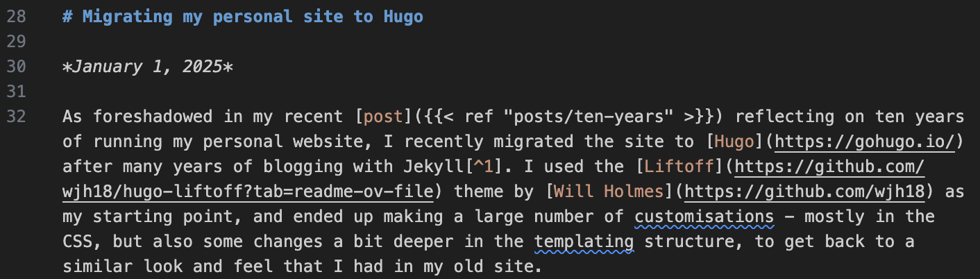Click the italic date 'January 1, 2025'

coord(148,67)
